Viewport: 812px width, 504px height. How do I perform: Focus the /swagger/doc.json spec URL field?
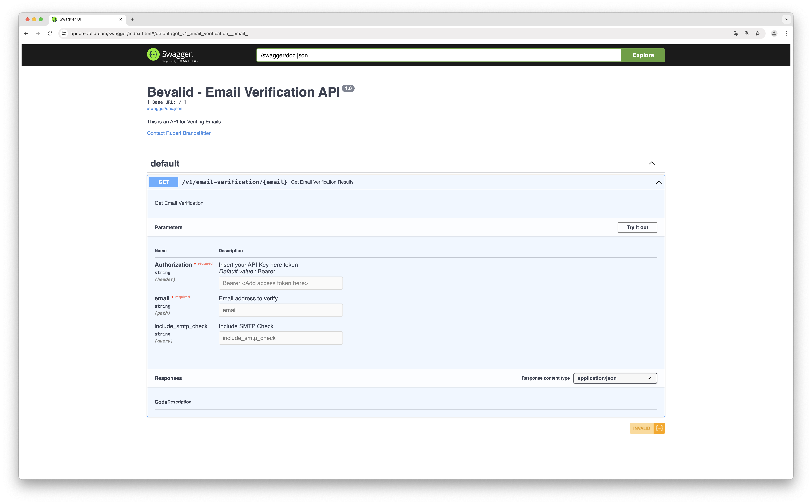pyautogui.click(x=439, y=55)
